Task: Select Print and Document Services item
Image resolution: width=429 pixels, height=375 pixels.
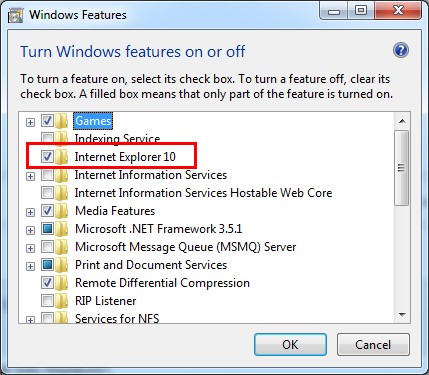Action: pos(151,265)
